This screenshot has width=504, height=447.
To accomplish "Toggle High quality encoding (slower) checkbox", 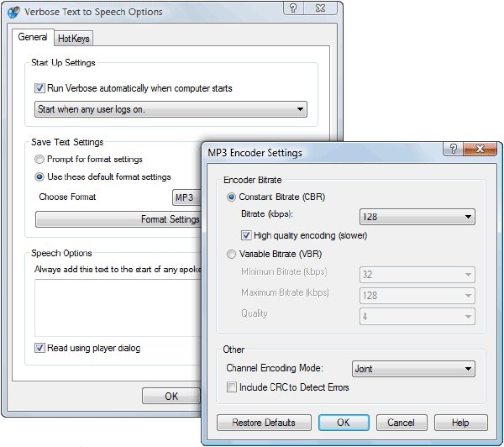I will coord(246,235).
